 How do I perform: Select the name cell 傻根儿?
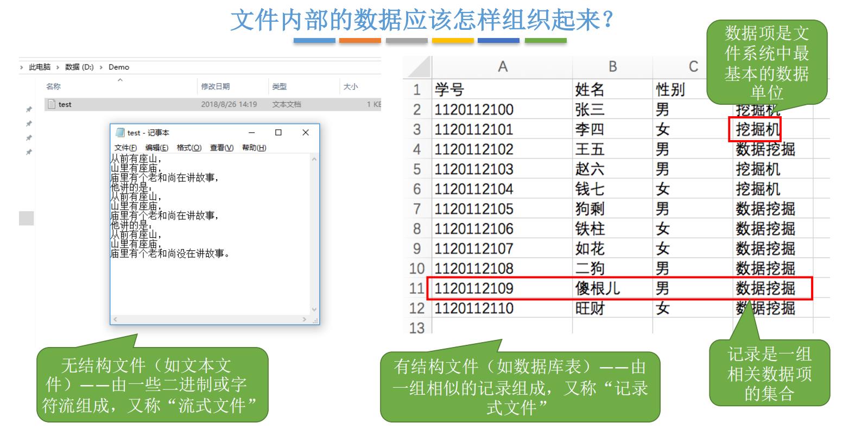pos(612,288)
